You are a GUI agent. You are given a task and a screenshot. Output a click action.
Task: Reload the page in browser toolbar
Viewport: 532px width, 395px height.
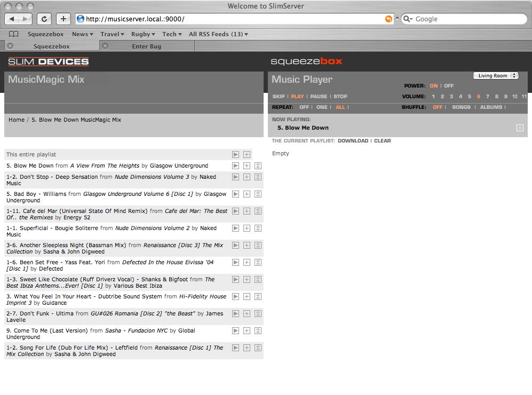44,19
